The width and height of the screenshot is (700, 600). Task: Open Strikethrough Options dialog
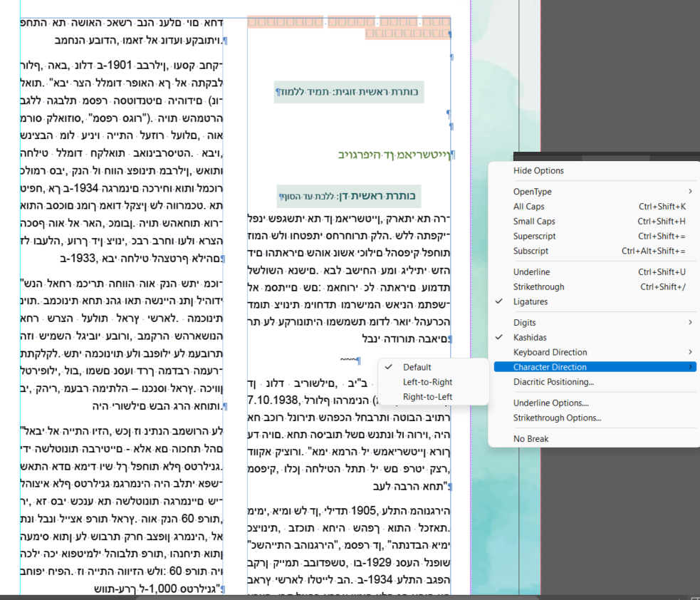[557, 418]
